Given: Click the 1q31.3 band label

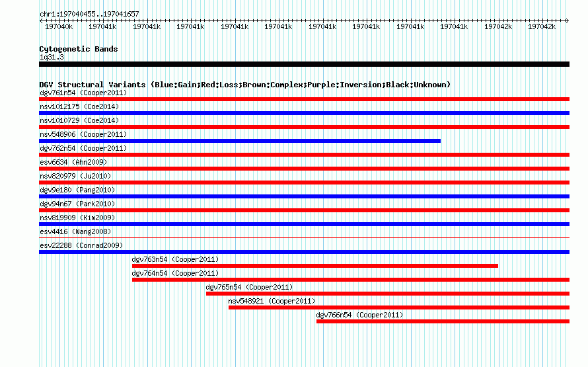Looking at the screenshot, I should (52, 57).
